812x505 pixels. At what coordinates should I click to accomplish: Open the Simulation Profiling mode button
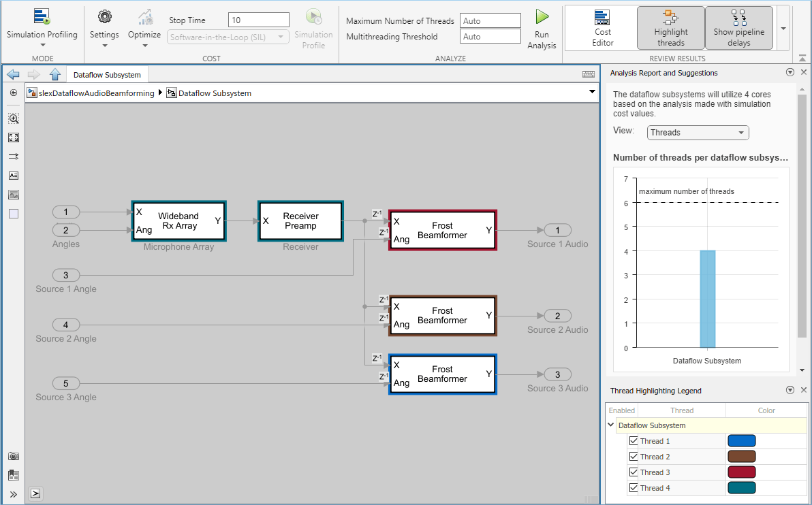click(x=42, y=26)
